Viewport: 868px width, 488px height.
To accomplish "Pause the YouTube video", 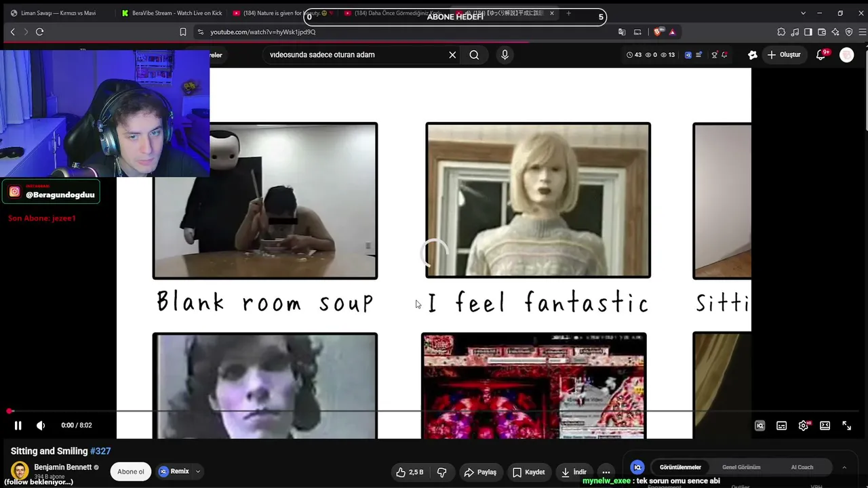I will (x=18, y=426).
